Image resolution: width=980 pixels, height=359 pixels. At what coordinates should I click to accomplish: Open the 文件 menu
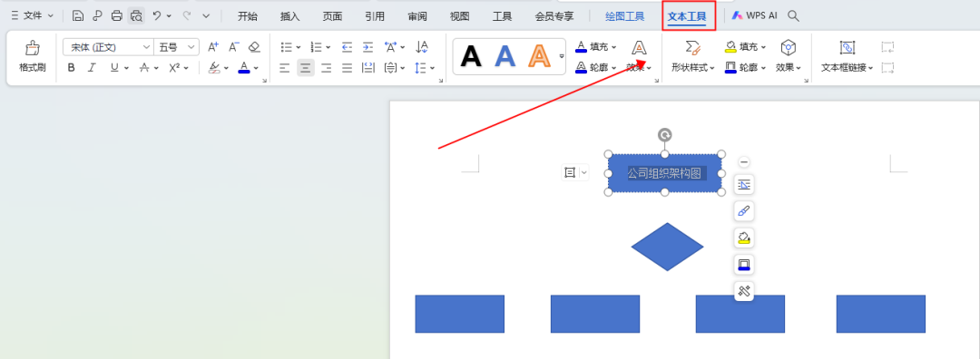33,16
